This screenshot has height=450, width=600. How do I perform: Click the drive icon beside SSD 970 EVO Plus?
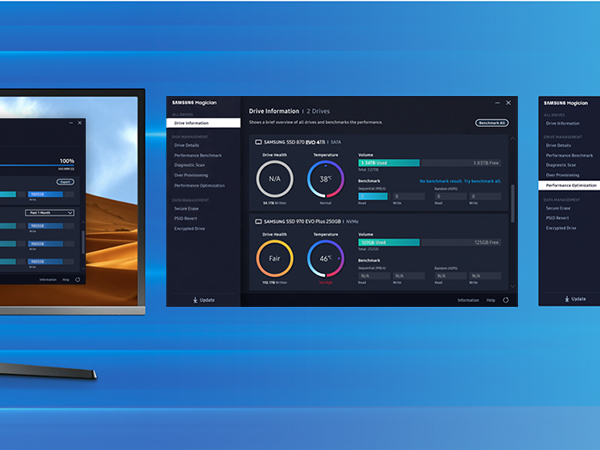pyautogui.click(x=258, y=222)
